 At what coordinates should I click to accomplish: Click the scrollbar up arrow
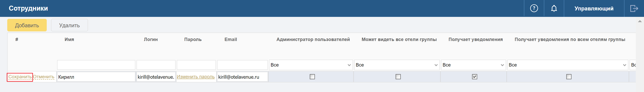[640, 21]
